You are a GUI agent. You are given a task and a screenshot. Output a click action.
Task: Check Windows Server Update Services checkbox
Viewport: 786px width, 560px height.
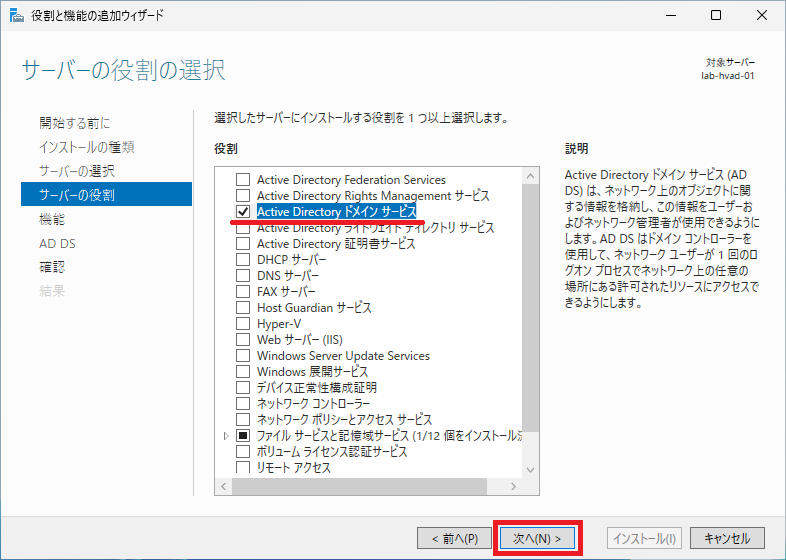[x=243, y=356]
